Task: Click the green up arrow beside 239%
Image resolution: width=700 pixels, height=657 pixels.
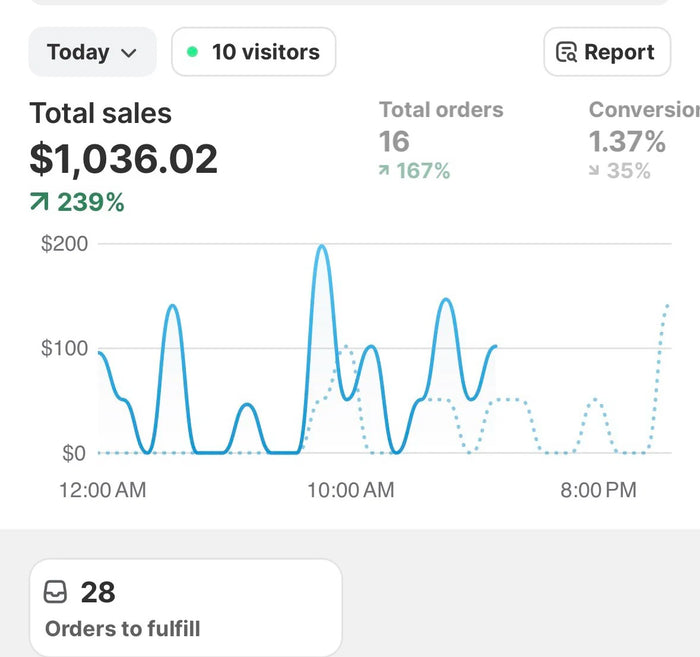Action: click(x=39, y=201)
